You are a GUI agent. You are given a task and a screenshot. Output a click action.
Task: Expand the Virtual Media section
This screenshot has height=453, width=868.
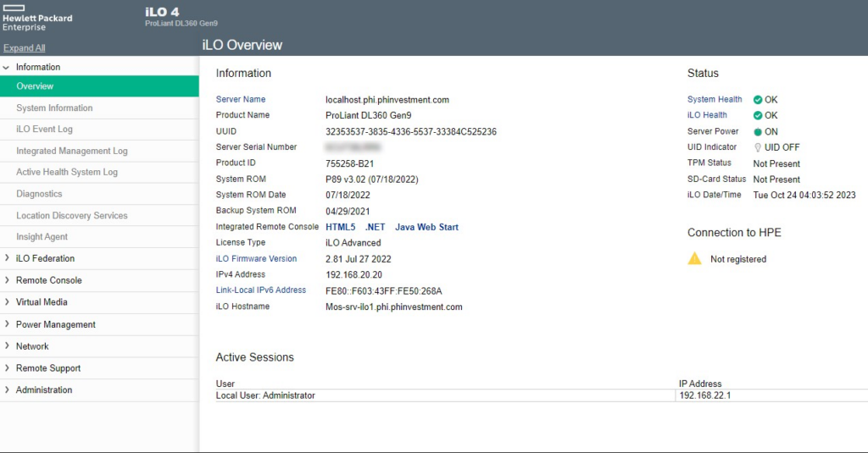[x=7, y=301]
